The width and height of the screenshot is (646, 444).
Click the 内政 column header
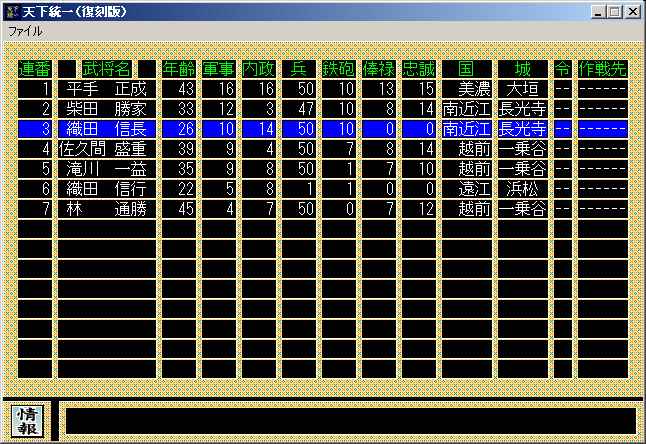coord(259,69)
